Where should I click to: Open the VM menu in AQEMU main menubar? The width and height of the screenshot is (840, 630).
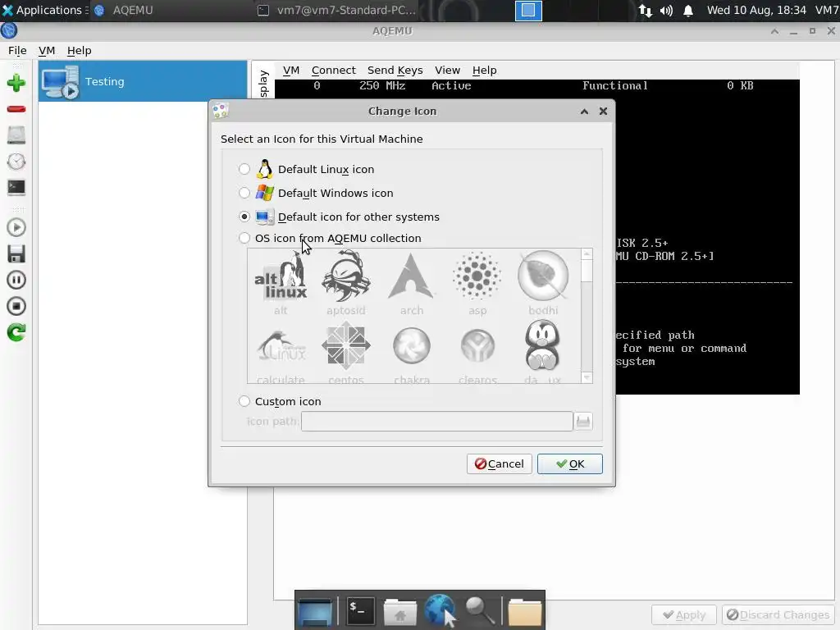47,50
